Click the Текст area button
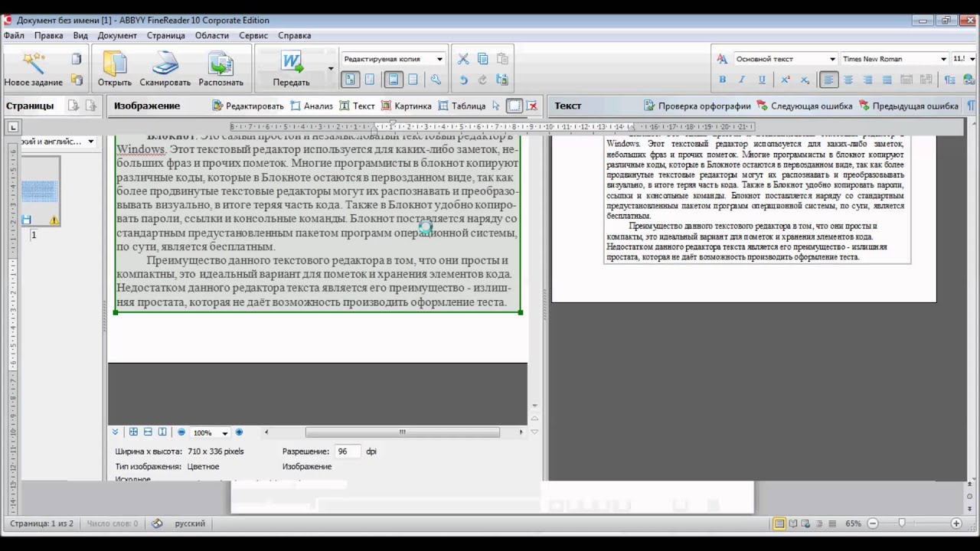The height and width of the screenshot is (551, 980). click(357, 106)
